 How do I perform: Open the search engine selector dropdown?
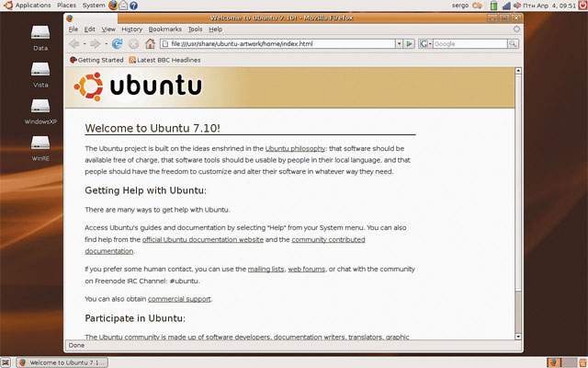(x=426, y=44)
